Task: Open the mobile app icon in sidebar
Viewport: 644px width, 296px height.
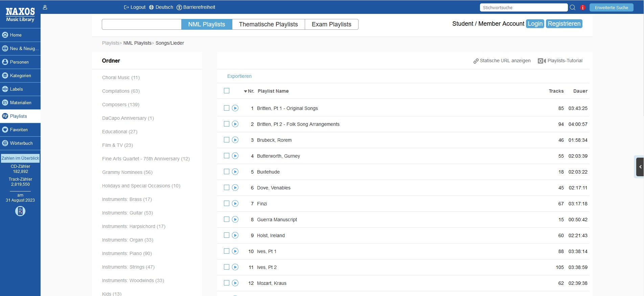Action: [20, 211]
